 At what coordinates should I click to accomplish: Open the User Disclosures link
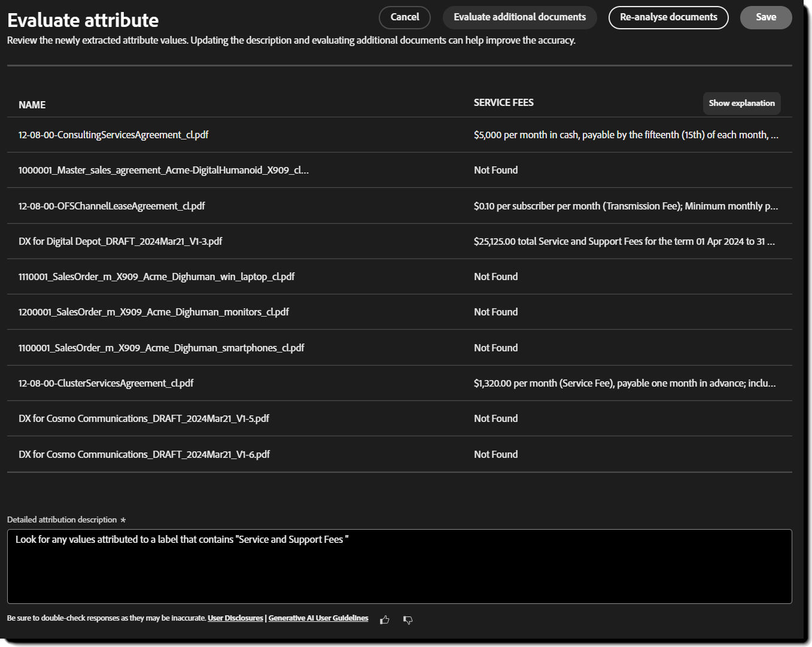click(x=235, y=618)
